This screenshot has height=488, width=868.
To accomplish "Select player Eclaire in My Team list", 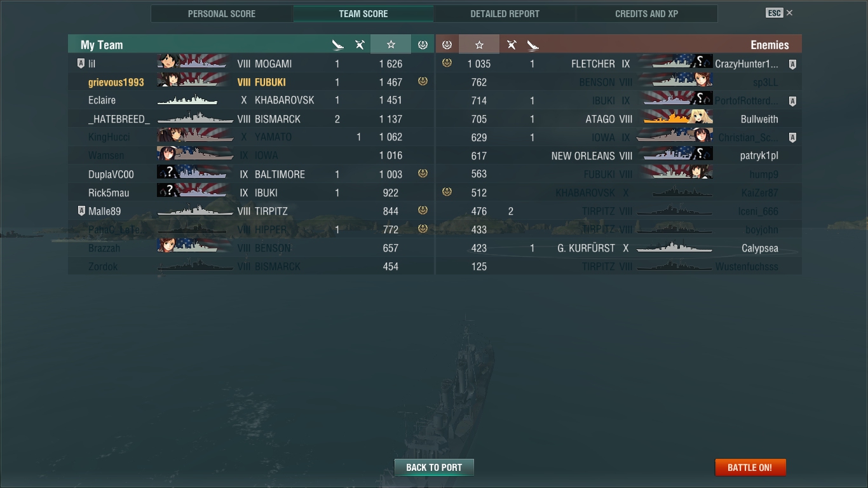I will pyautogui.click(x=251, y=100).
